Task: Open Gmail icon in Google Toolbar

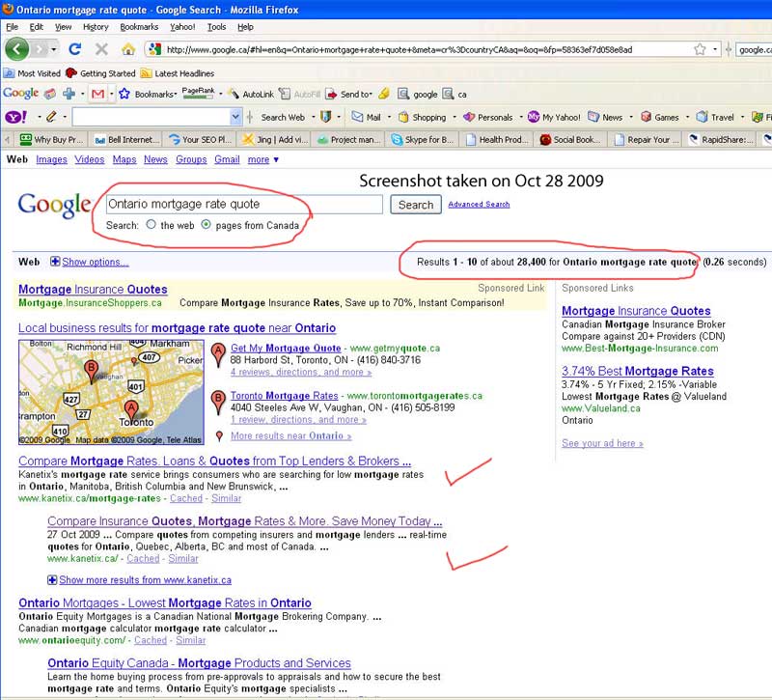Action: pos(96,94)
